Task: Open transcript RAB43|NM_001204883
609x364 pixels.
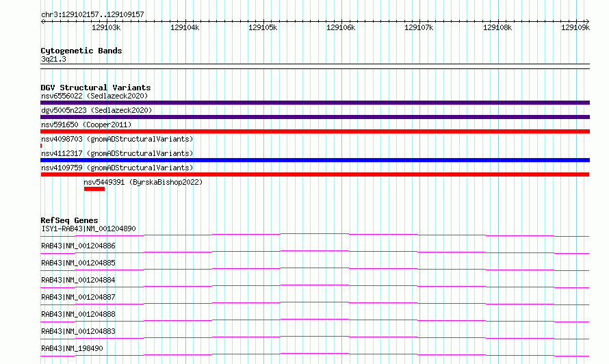Action: click(78, 331)
